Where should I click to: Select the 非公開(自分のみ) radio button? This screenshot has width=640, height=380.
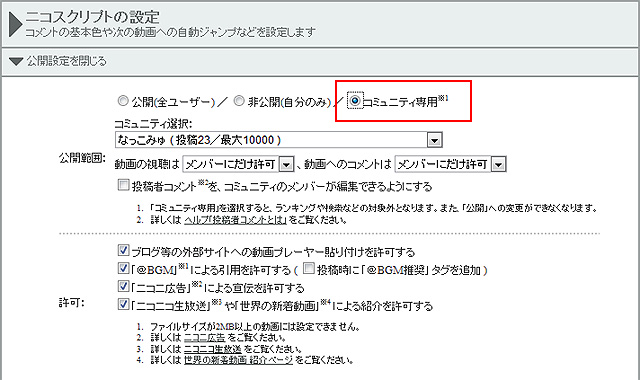[239, 100]
